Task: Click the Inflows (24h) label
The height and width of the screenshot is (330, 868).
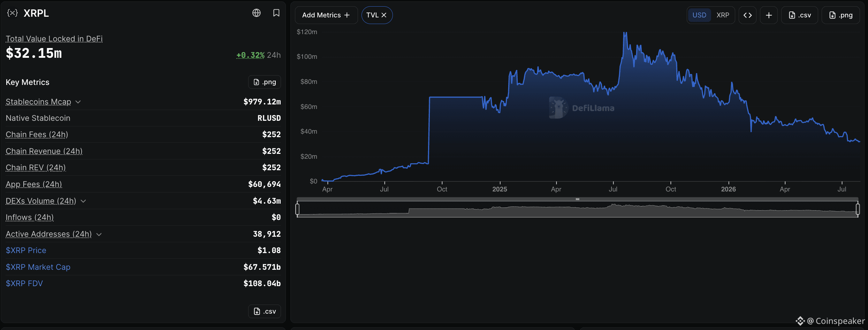Action: click(x=30, y=217)
